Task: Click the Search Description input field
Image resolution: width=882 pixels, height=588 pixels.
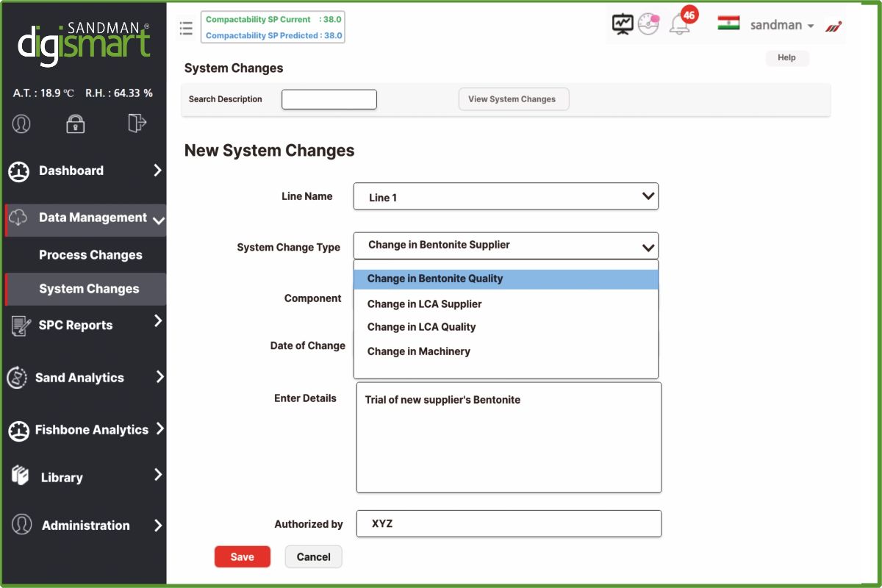Action: click(329, 99)
